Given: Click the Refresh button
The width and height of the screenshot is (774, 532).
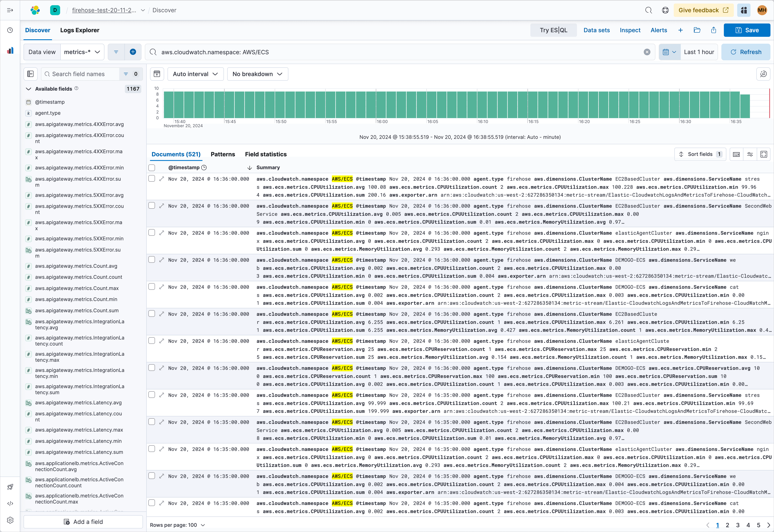Looking at the screenshot, I should (x=746, y=52).
